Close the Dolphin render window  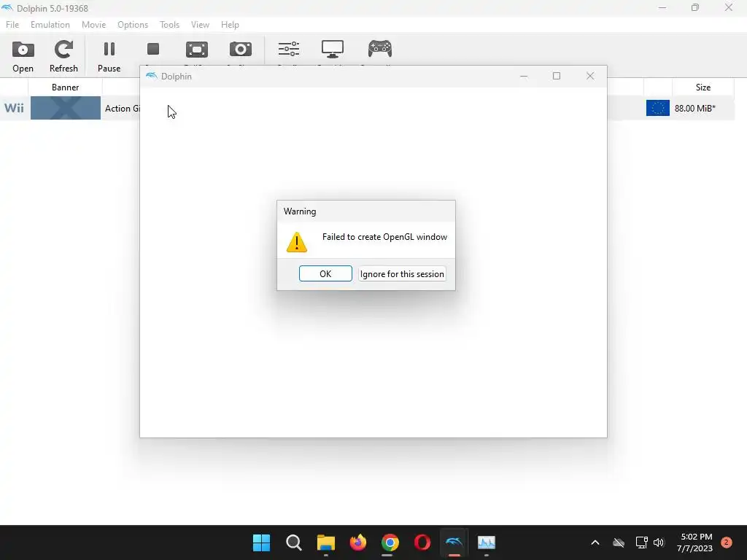(589, 76)
